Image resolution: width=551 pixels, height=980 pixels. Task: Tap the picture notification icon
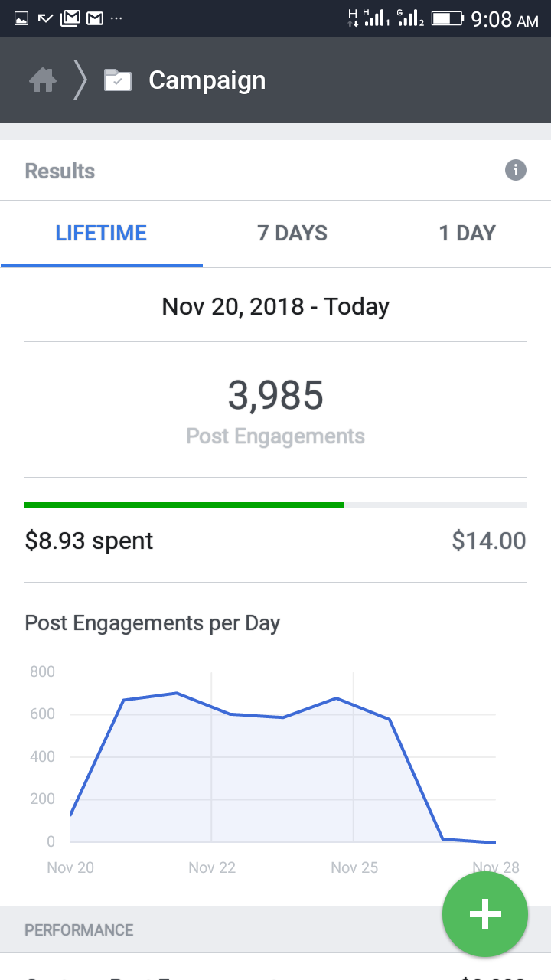[x=21, y=18]
